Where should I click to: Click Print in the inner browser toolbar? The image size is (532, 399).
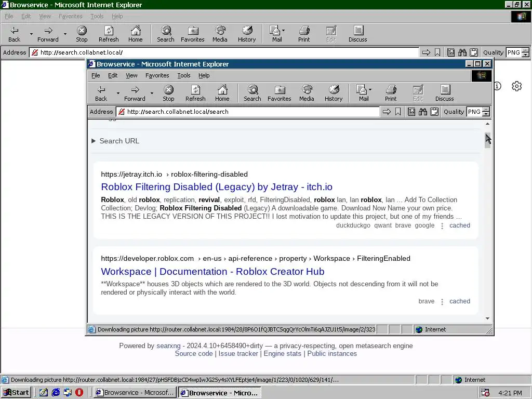[391, 94]
